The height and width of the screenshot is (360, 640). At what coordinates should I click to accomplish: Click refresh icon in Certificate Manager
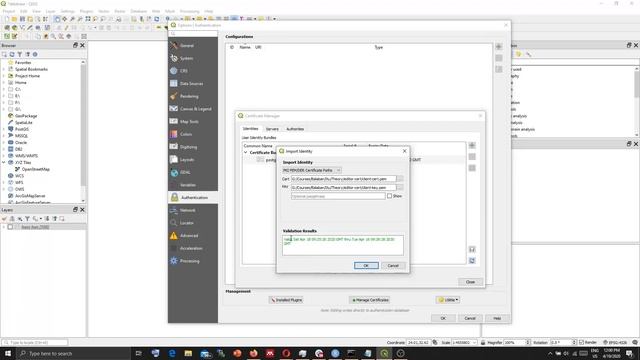pos(472,260)
